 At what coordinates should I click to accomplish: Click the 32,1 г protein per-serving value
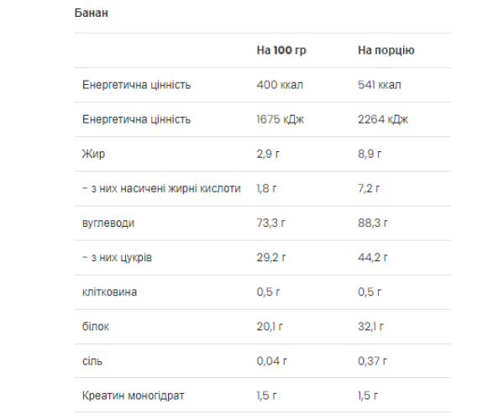pyautogui.click(x=372, y=326)
